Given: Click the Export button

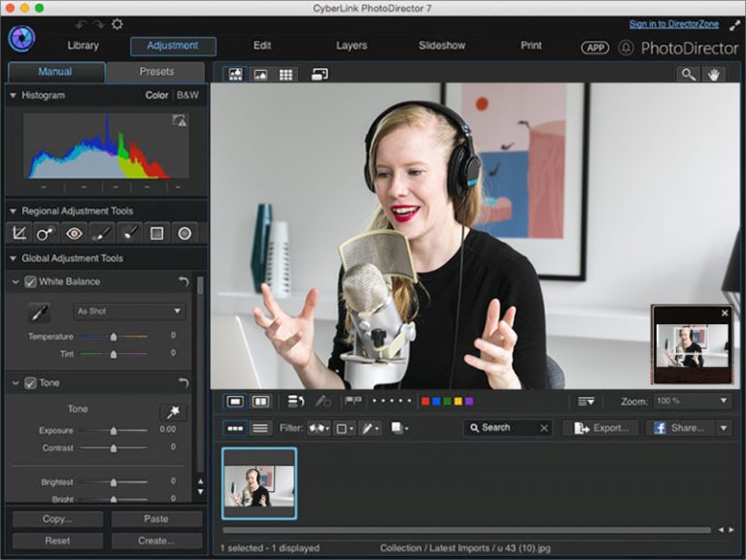Looking at the screenshot, I should coord(600,428).
